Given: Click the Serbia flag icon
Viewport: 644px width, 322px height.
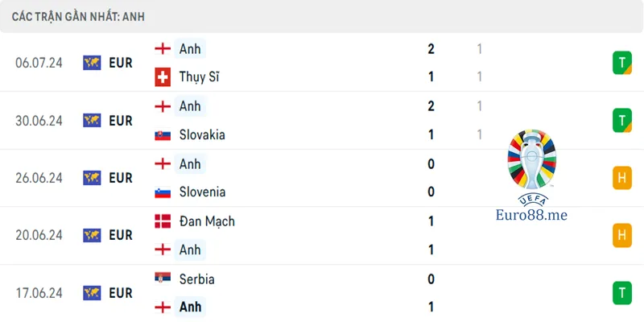Looking at the screenshot, I should tap(163, 279).
